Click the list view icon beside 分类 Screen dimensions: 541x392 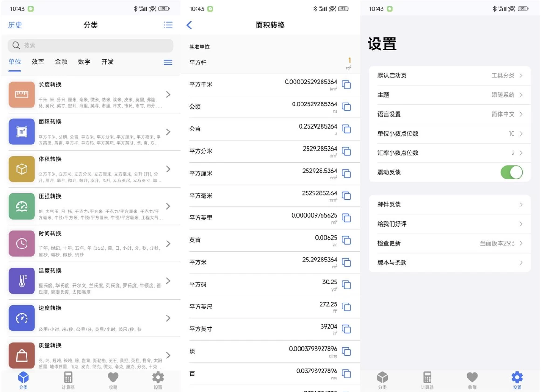pyautogui.click(x=168, y=25)
